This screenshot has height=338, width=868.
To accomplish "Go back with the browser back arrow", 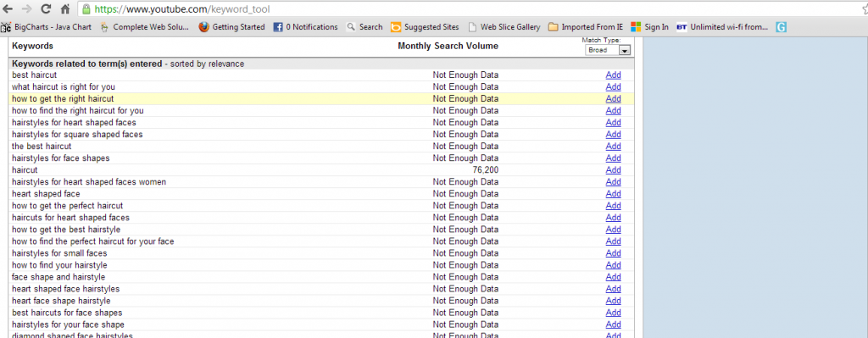I will click(8, 9).
